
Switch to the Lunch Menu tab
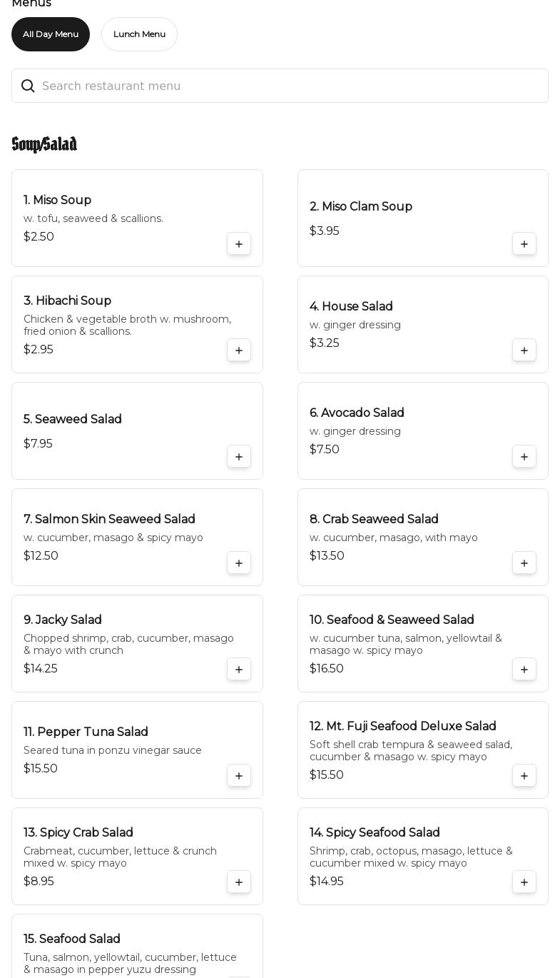139,34
